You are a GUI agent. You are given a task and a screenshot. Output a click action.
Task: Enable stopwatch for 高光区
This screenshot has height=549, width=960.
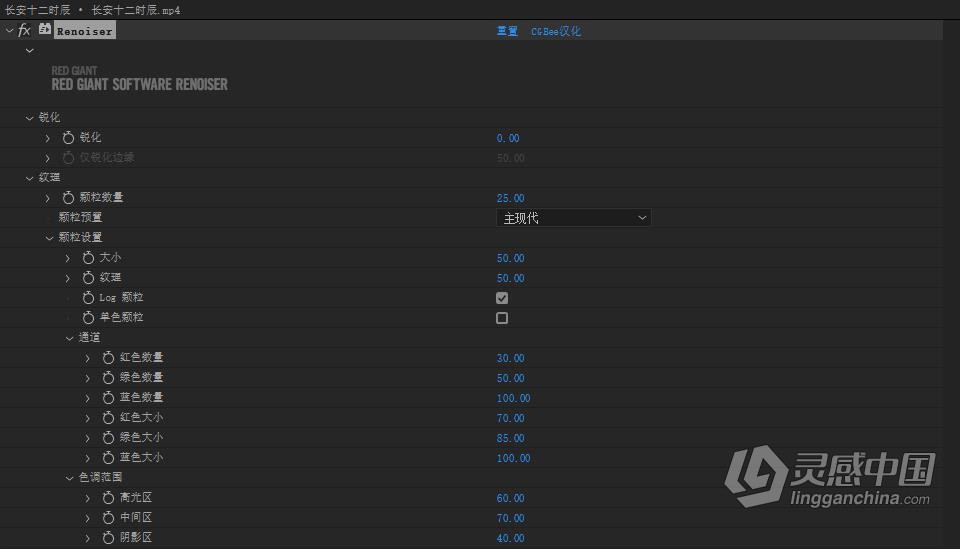pos(108,498)
